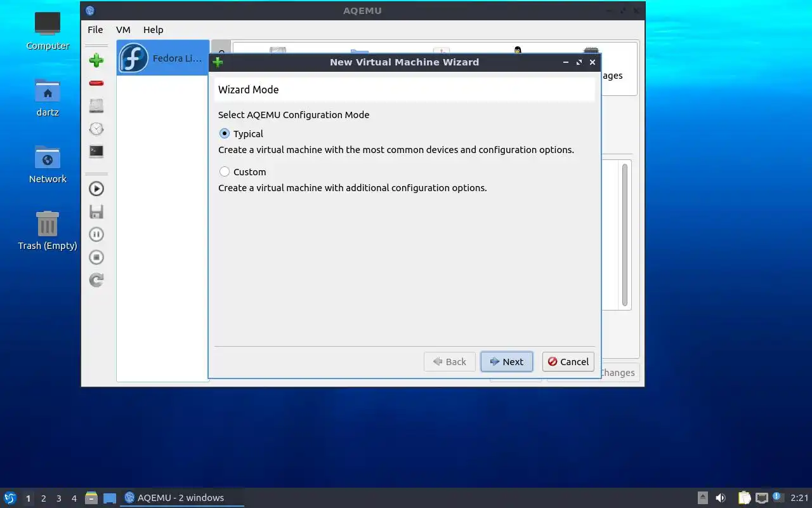The height and width of the screenshot is (508, 812).
Task: Open the Trash (Empty) desktop icon
Action: (48, 231)
